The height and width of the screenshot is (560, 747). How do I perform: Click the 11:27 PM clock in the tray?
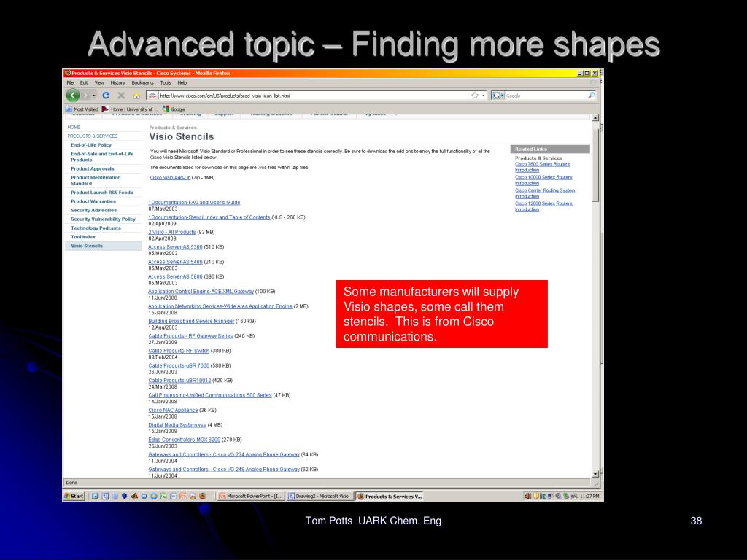pyautogui.click(x=589, y=496)
